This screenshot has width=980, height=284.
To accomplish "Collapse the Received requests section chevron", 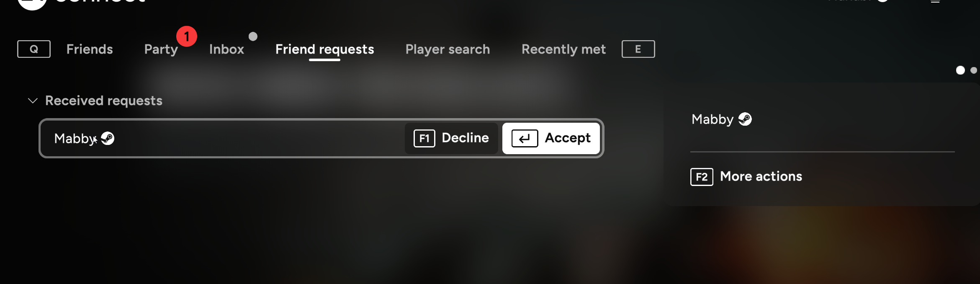I will pyautogui.click(x=33, y=101).
